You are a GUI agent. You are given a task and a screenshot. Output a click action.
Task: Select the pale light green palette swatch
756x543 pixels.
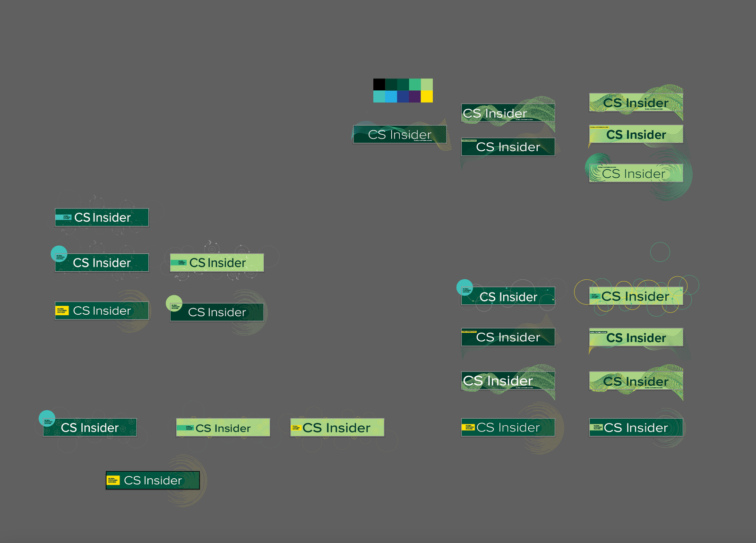pos(427,85)
